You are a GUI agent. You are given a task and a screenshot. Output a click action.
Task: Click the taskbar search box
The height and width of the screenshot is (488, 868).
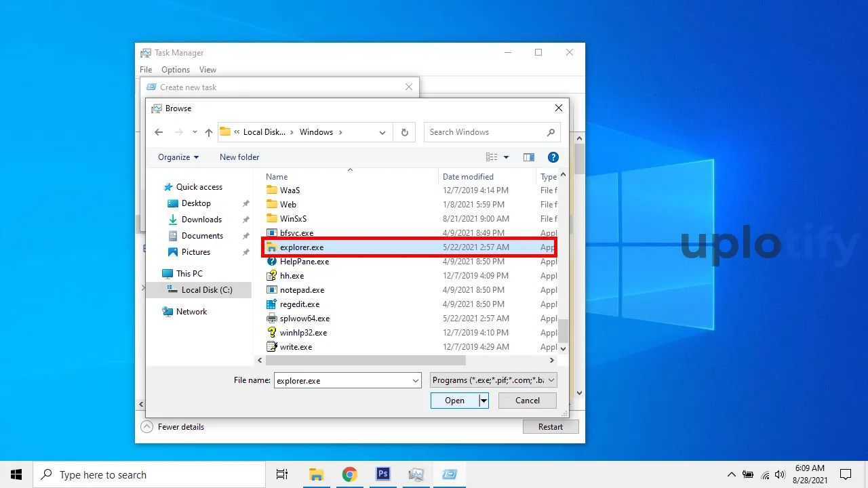(x=149, y=474)
